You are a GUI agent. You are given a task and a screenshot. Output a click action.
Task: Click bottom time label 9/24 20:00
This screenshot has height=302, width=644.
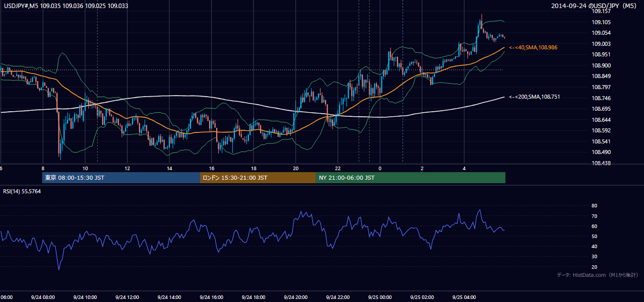pyautogui.click(x=295, y=297)
